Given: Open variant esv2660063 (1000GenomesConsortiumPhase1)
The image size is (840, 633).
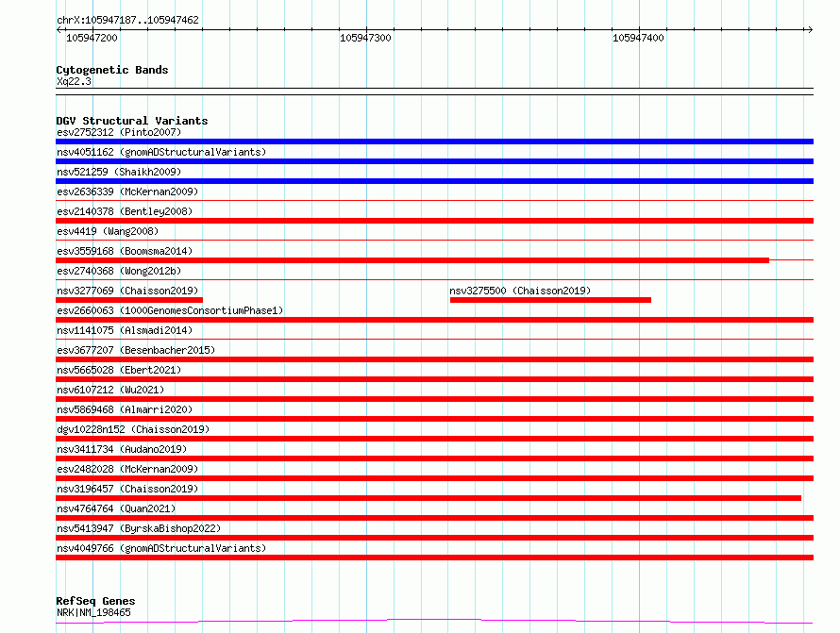Looking at the screenshot, I should 170,310.
